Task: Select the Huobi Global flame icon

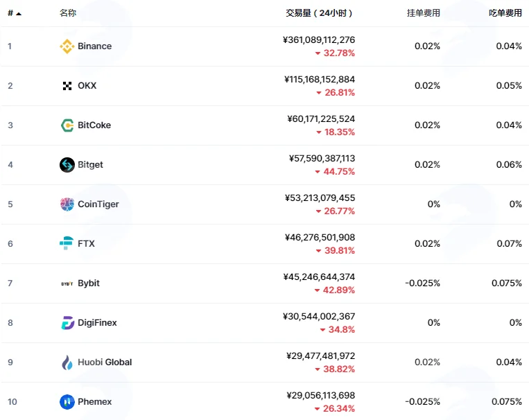Action: click(x=67, y=362)
